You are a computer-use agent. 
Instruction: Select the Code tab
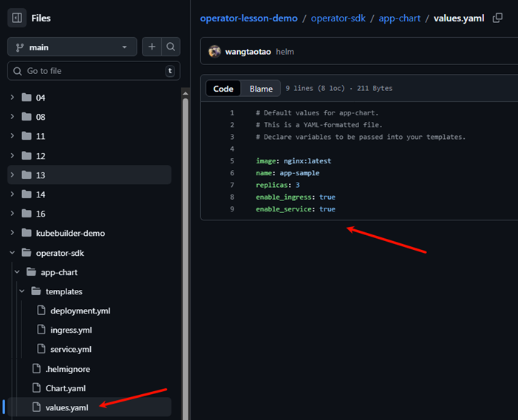click(x=223, y=89)
